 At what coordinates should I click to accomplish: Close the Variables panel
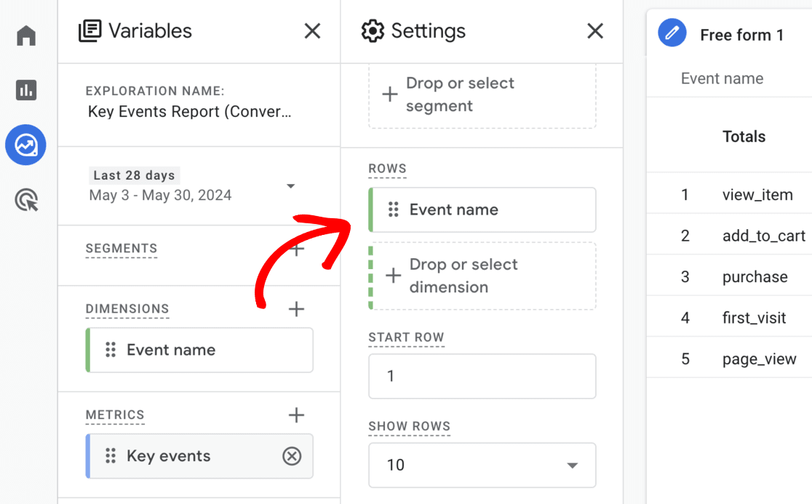tap(312, 31)
